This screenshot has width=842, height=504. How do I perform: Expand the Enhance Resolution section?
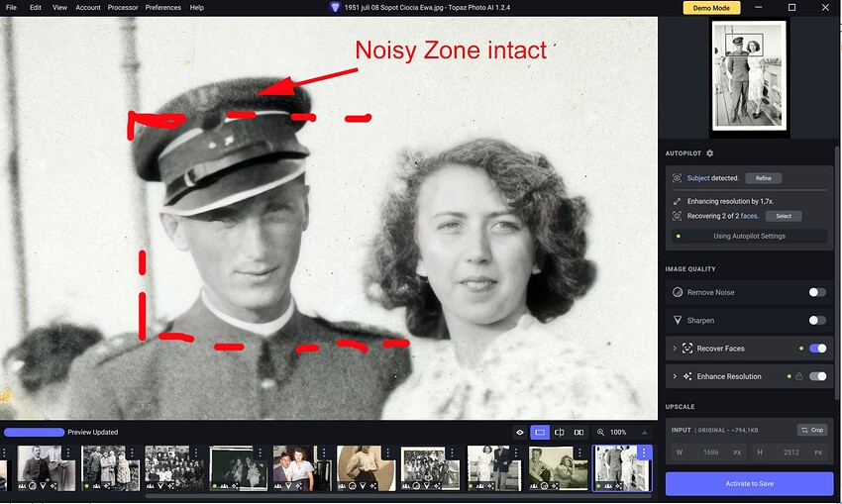coord(674,376)
